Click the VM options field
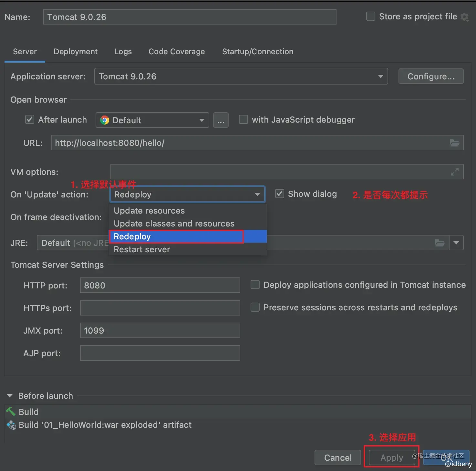The image size is (476, 471). tap(287, 172)
